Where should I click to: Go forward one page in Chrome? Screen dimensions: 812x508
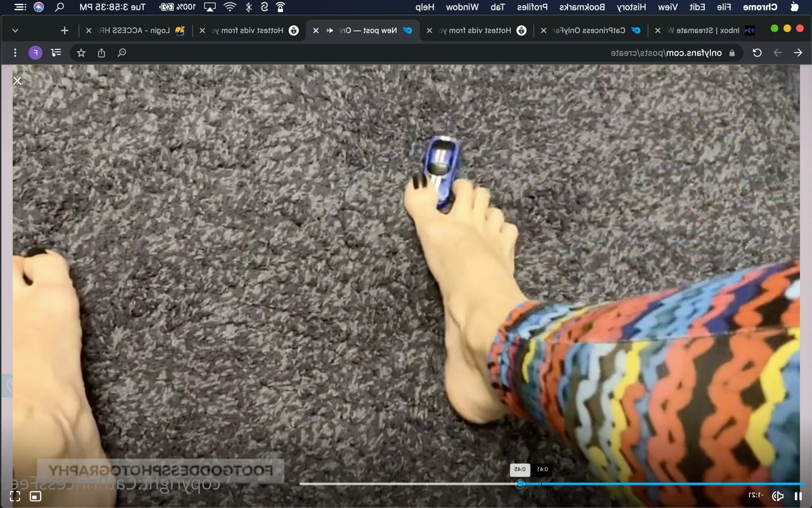pos(778,53)
